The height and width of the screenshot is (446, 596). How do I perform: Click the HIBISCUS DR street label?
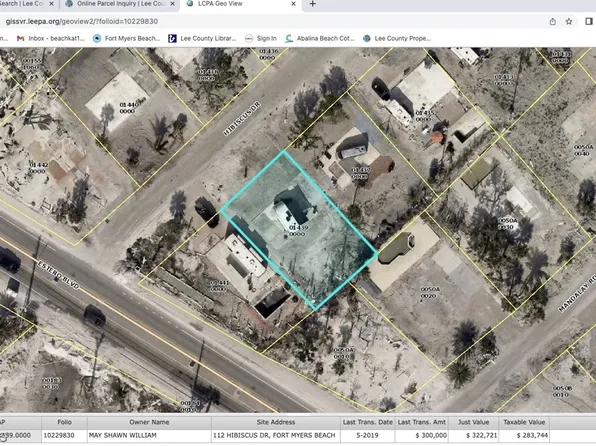[x=242, y=118]
